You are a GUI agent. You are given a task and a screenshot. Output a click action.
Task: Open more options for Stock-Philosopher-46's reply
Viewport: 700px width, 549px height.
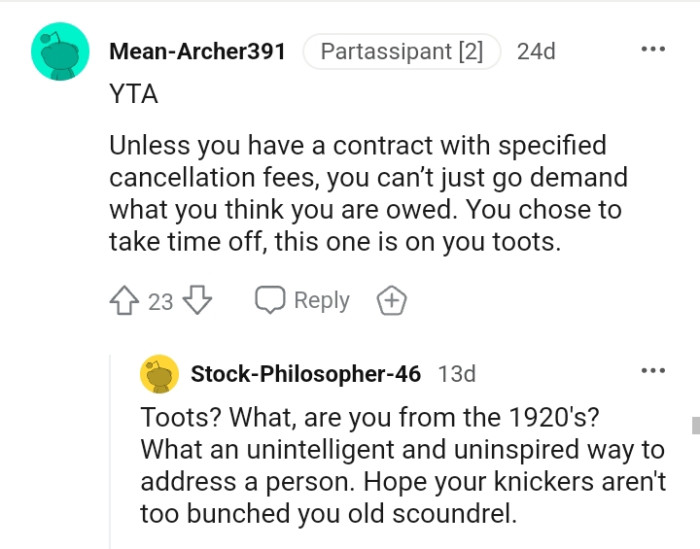click(653, 372)
